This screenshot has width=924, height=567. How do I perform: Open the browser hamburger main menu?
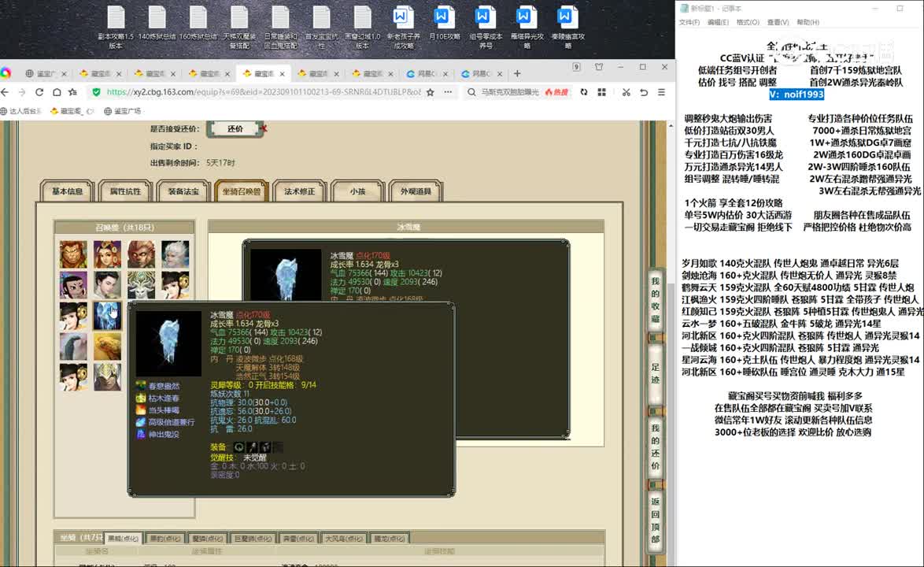point(662,92)
